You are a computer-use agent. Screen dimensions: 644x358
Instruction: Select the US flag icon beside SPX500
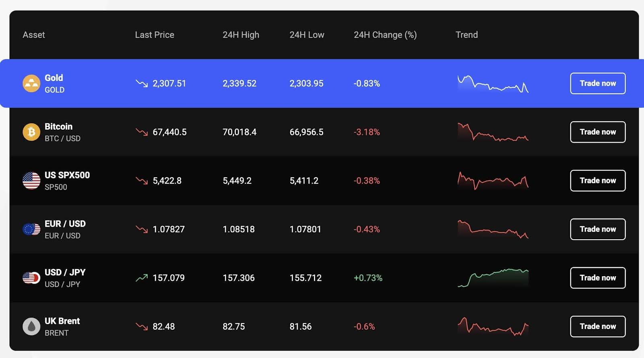pyautogui.click(x=31, y=180)
